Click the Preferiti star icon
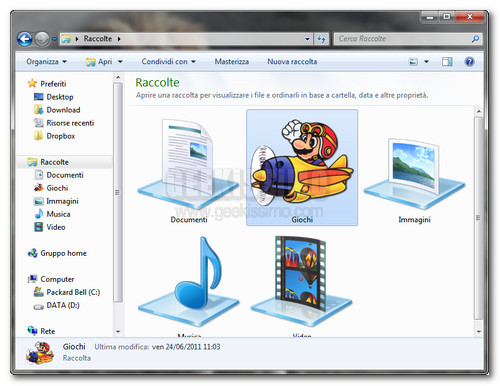This screenshot has height=386, width=500. coord(32,83)
